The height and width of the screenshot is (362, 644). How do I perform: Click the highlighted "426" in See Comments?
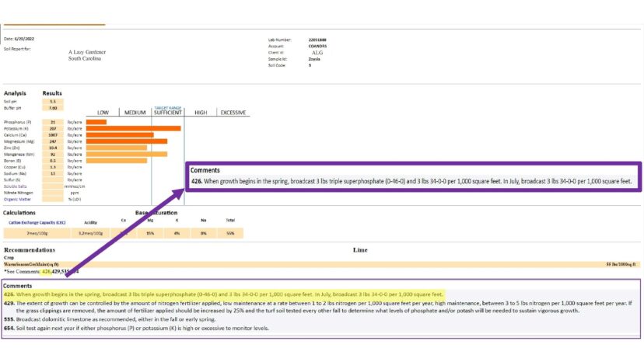47,272
